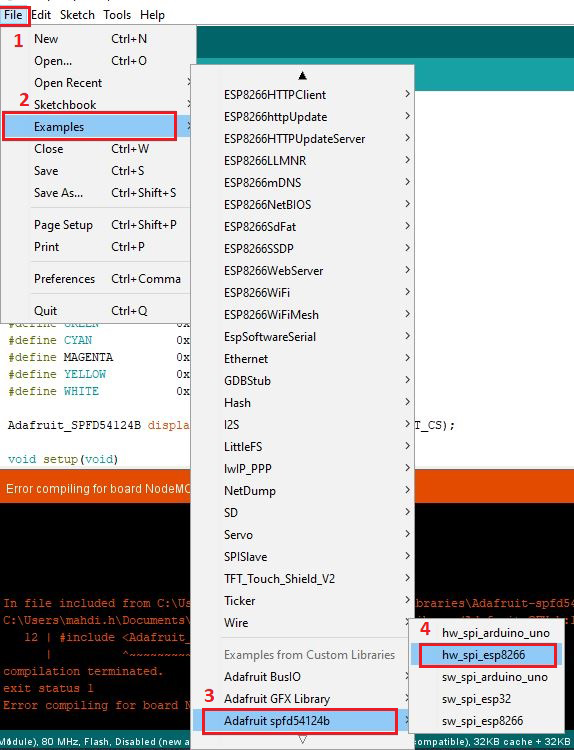
Task: Click the MAGENTA define in the code
Action: click(x=88, y=357)
